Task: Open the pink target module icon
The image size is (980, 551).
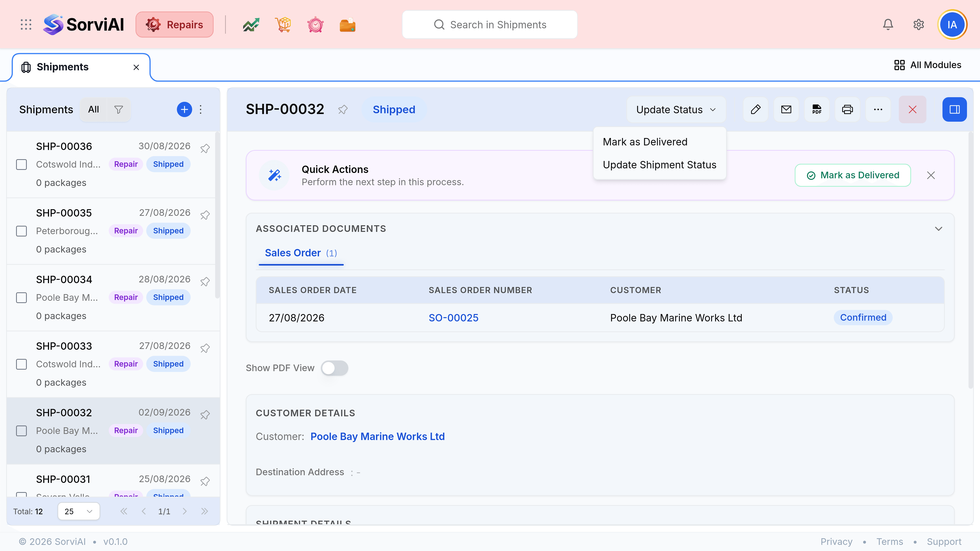Action: pos(315,25)
